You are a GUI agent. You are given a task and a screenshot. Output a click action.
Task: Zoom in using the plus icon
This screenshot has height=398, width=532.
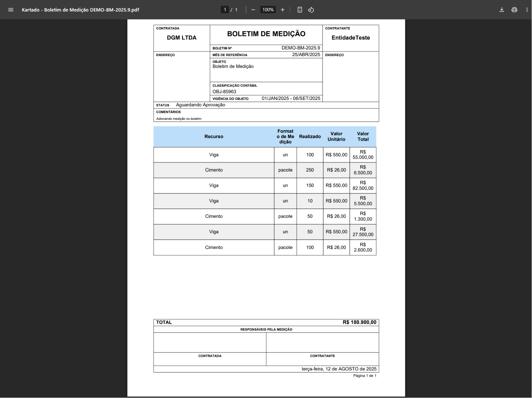tap(282, 10)
